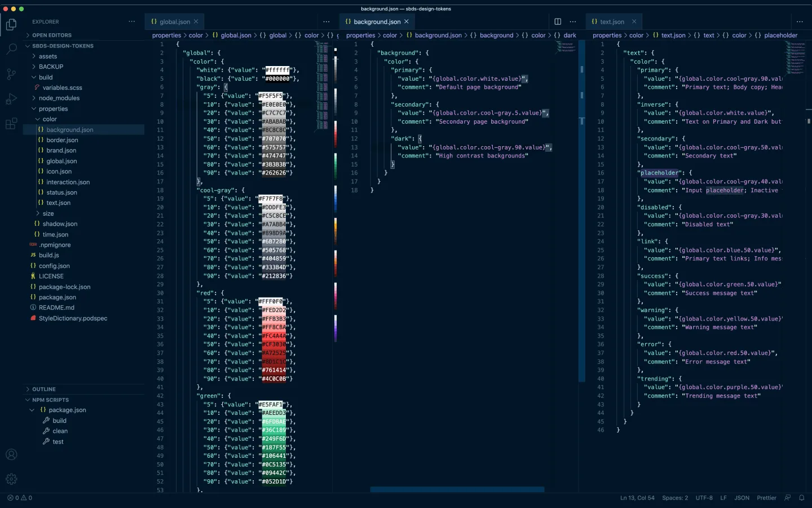Expand the BACKUP folder
This screenshot has width=812, height=508.
(51, 67)
